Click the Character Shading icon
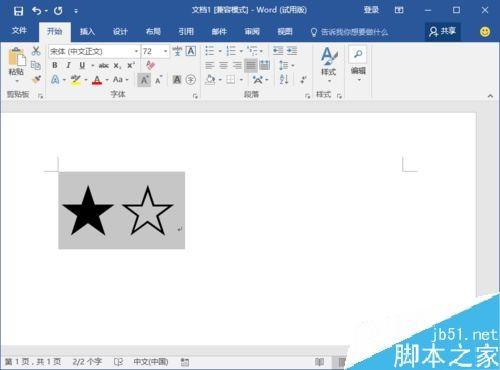Screen dimensions: 500x370 pyautogui.click(x=177, y=80)
